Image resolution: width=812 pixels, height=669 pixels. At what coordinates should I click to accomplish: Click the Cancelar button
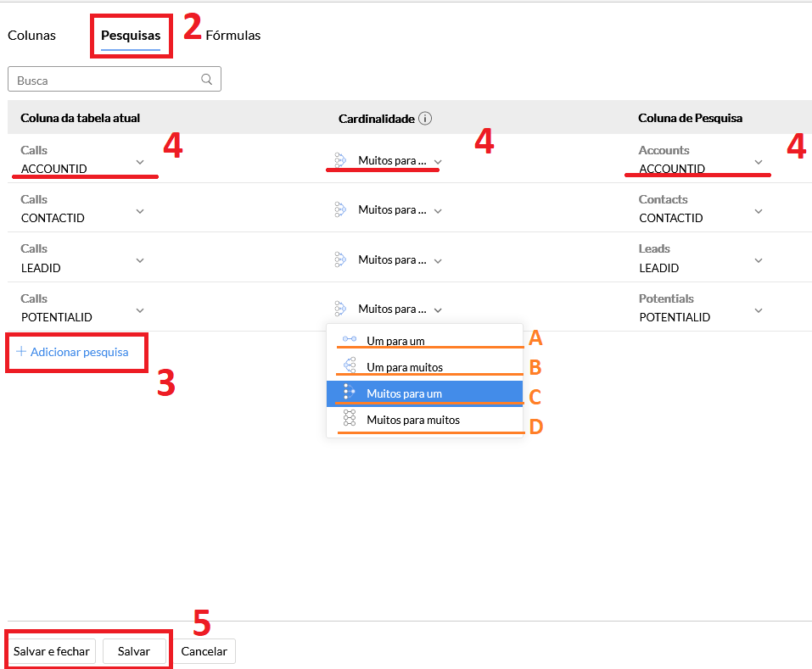204,651
